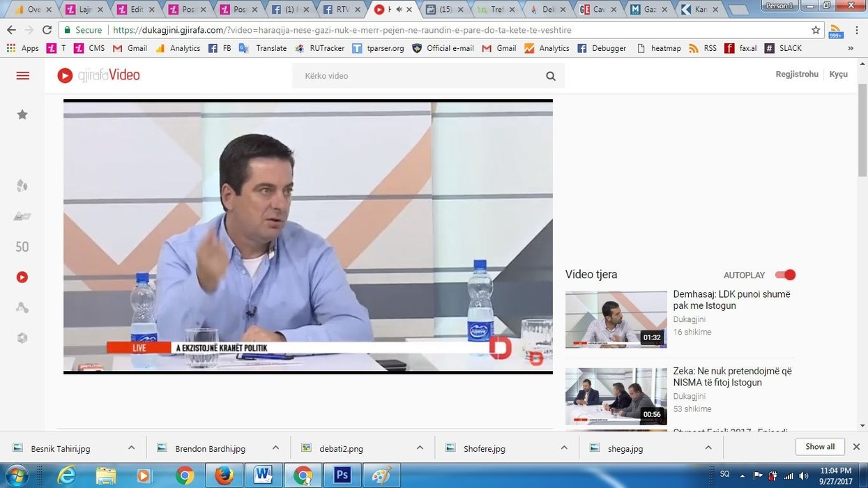The image size is (868, 488).
Task: Click in the "Kërko video" search field
Action: click(418, 76)
